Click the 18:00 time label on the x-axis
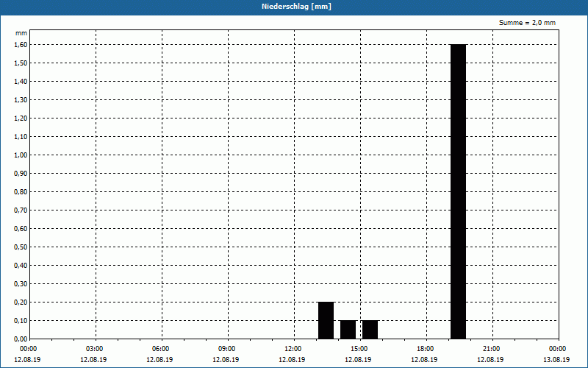 click(426, 349)
